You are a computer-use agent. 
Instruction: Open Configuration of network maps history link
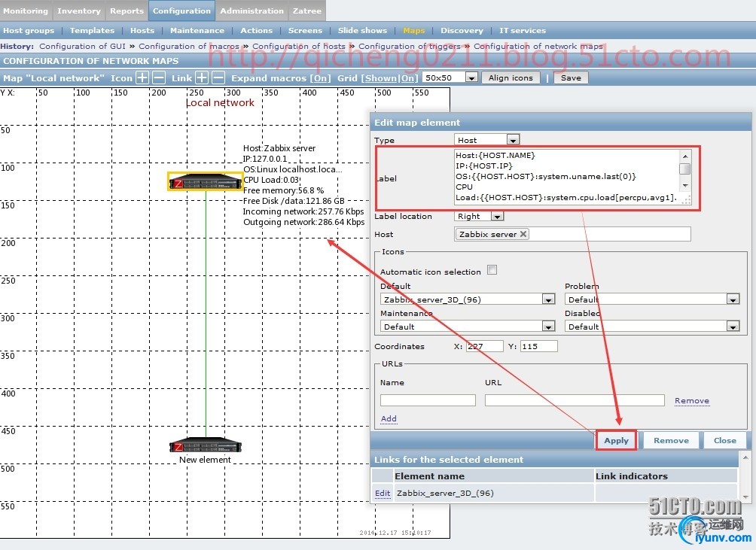[x=538, y=46]
